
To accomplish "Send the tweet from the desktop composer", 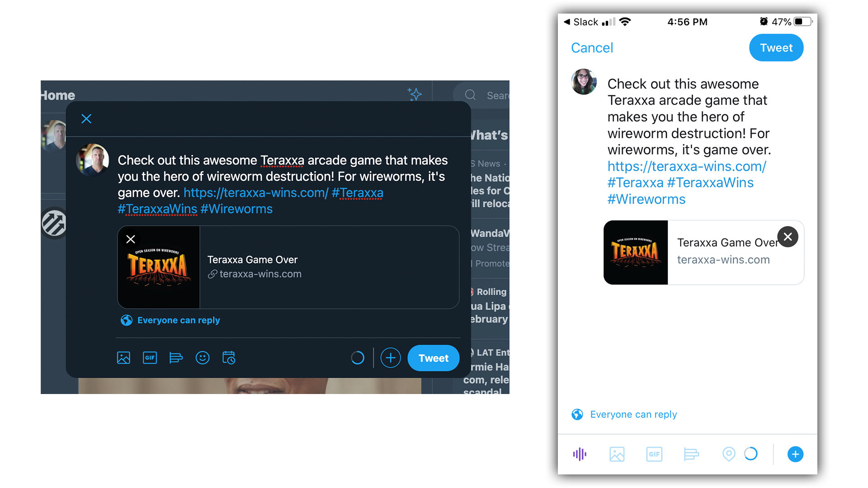I will coord(434,358).
